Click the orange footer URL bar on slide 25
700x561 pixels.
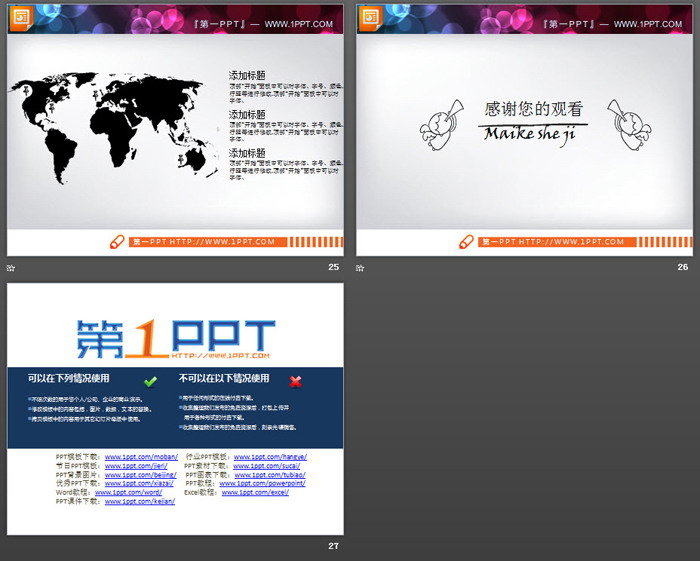pos(208,242)
